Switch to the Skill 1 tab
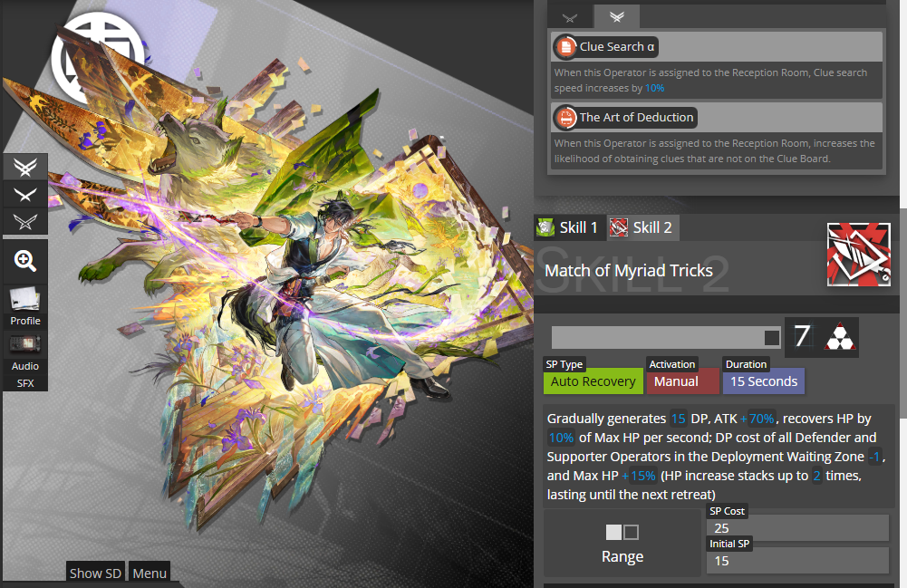This screenshot has height=588, width=907. click(569, 227)
